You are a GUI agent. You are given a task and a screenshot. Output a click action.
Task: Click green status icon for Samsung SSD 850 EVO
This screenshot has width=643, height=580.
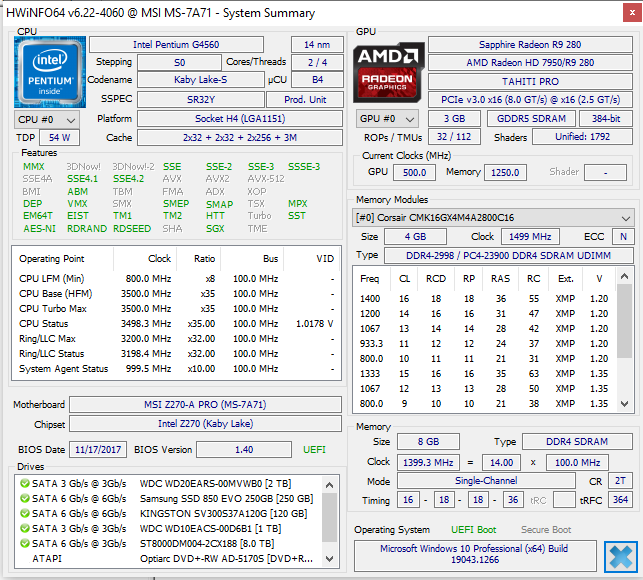(x=23, y=498)
